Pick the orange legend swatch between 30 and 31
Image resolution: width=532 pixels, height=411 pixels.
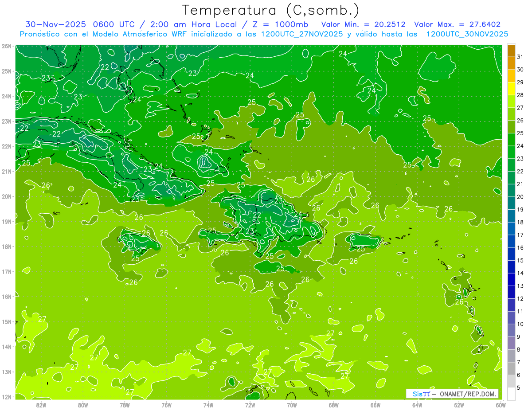point(511,63)
